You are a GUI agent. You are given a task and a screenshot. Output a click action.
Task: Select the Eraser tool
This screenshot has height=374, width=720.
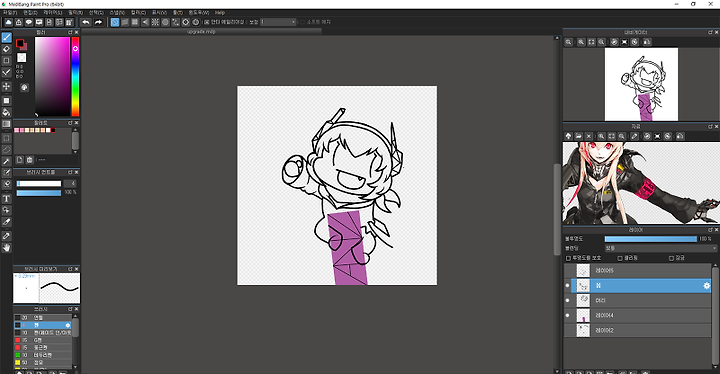[x=6, y=49]
